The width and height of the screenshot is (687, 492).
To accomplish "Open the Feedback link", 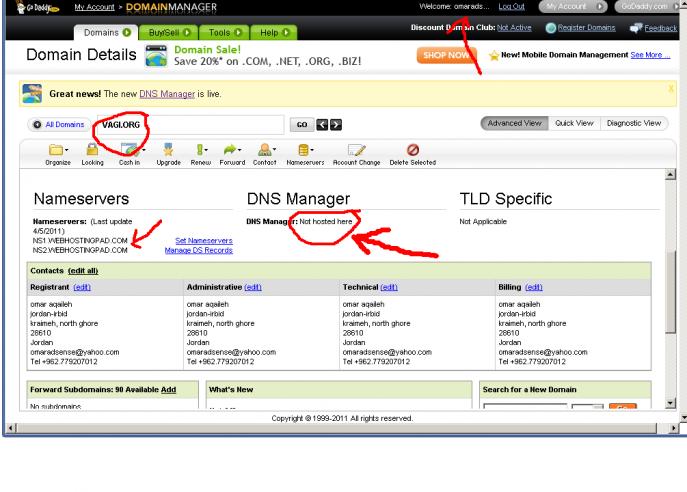I will pos(660,28).
